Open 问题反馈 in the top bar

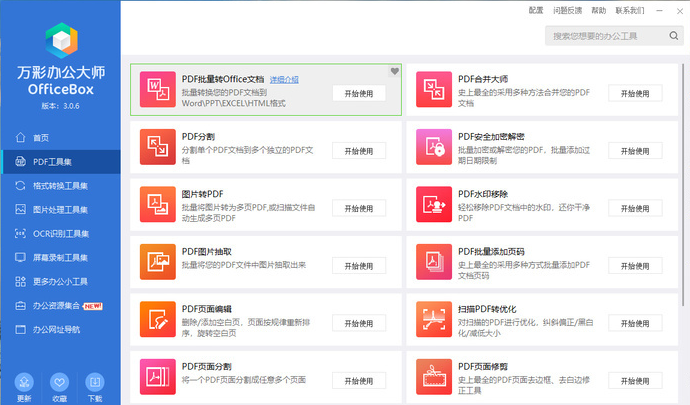click(x=568, y=11)
